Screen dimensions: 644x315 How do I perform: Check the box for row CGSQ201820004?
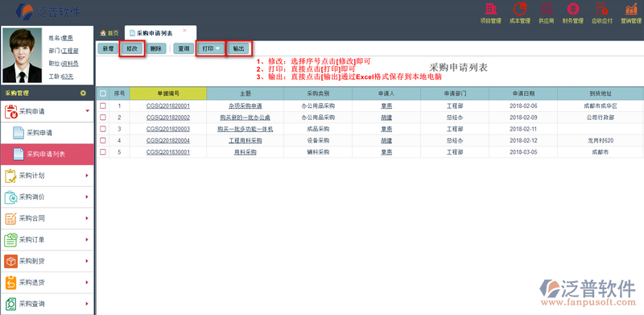[x=103, y=140]
